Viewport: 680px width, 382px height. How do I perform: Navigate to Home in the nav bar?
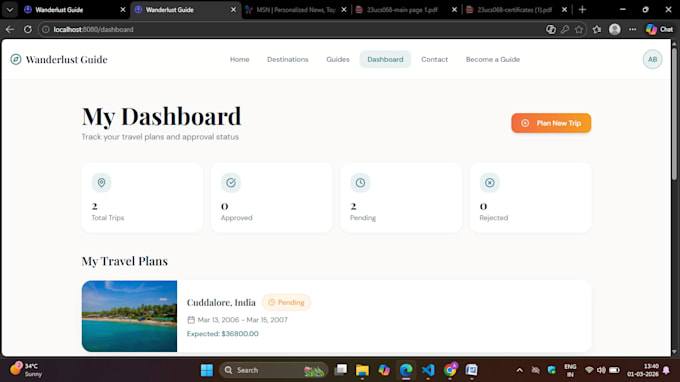(x=239, y=59)
